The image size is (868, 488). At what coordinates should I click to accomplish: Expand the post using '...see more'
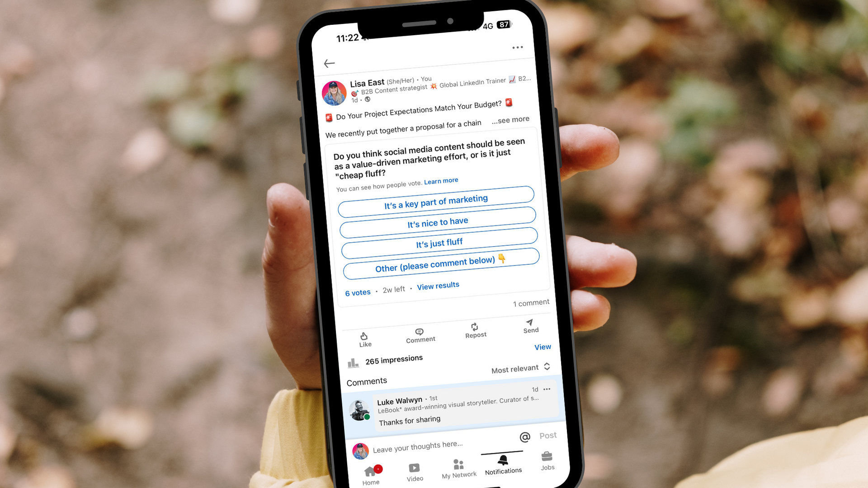[510, 120]
